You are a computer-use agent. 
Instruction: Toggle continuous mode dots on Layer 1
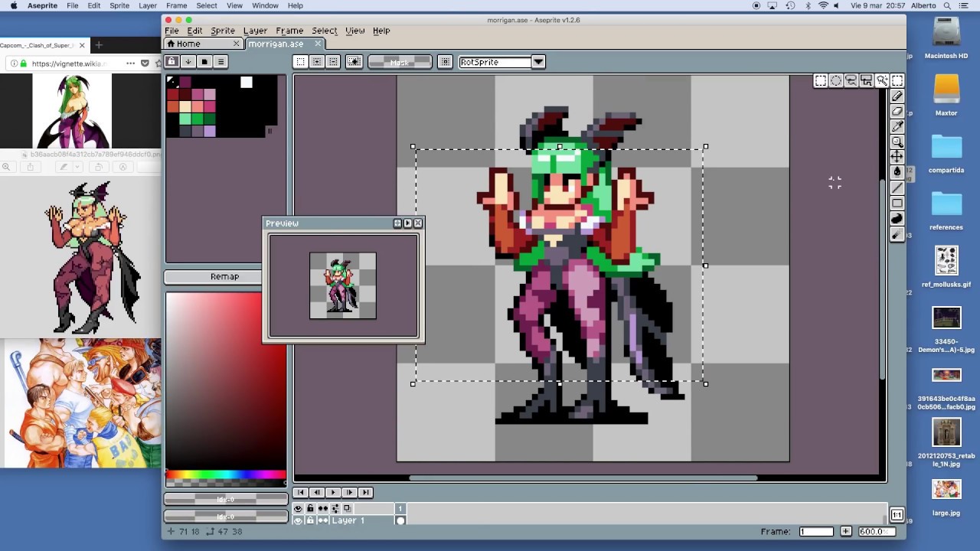[322, 520]
